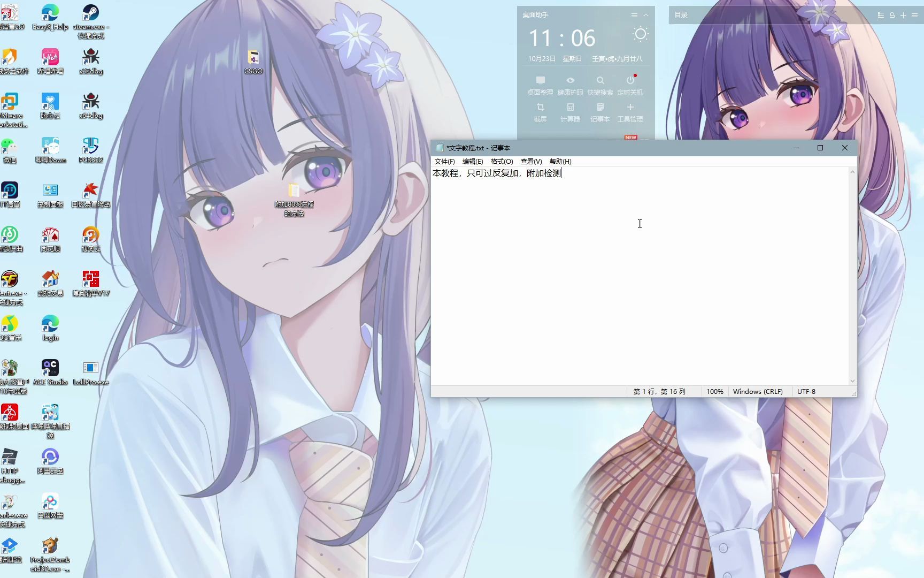Select the CSGO file icon on the desktop
This screenshot has width=924, height=578.
pyautogui.click(x=253, y=62)
